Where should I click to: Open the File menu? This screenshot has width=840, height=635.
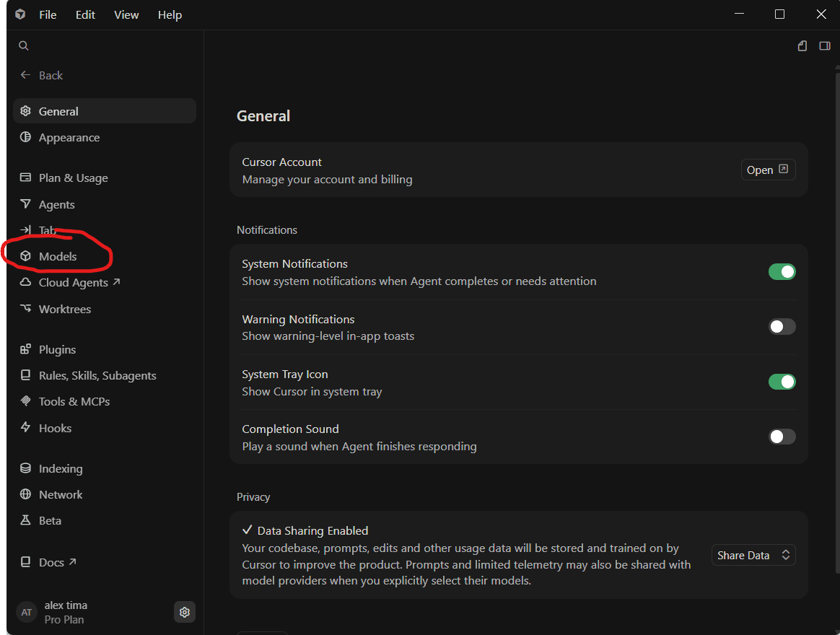tap(48, 15)
